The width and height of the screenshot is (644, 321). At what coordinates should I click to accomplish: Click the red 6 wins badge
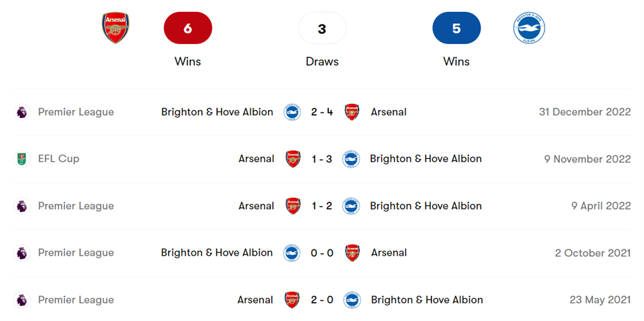[x=187, y=28]
